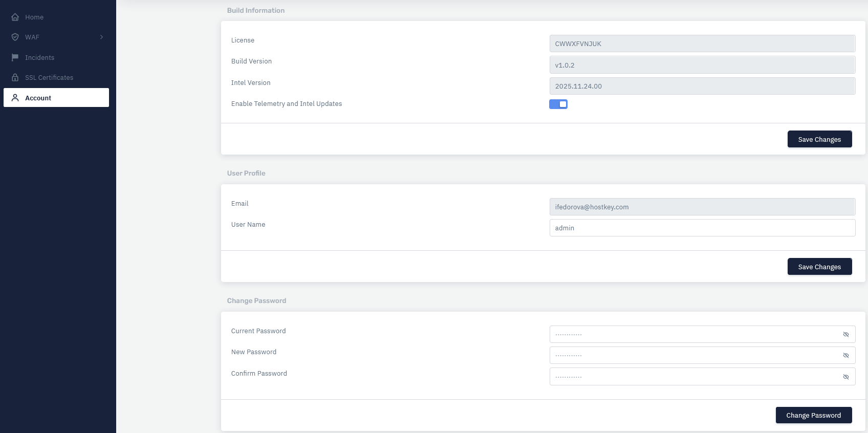Click the SSL Certificates padlock icon
This screenshot has width=868, height=433.
pos(15,77)
